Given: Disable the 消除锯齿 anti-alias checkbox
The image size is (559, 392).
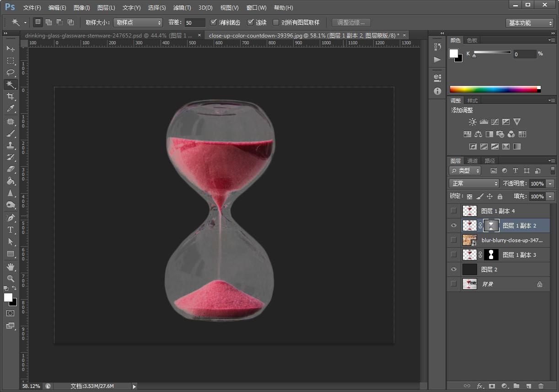Looking at the screenshot, I should coord(214,22).
